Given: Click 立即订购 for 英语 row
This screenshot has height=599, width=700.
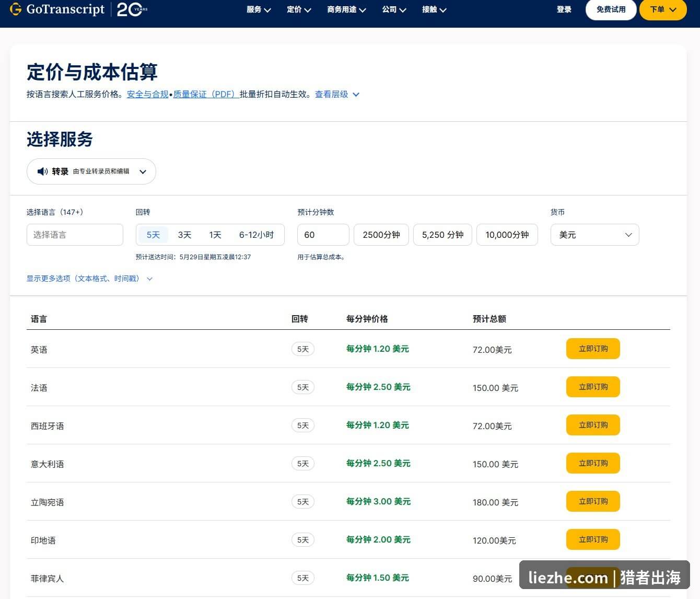Looking at the screenshot, I should pyautogui.click(x=593, y=349).
